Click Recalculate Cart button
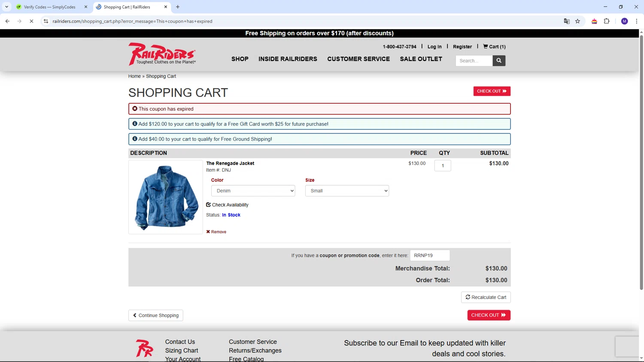The width and height of the screenshot is (644, 362). pyautogui.click(x=486, y=297)
